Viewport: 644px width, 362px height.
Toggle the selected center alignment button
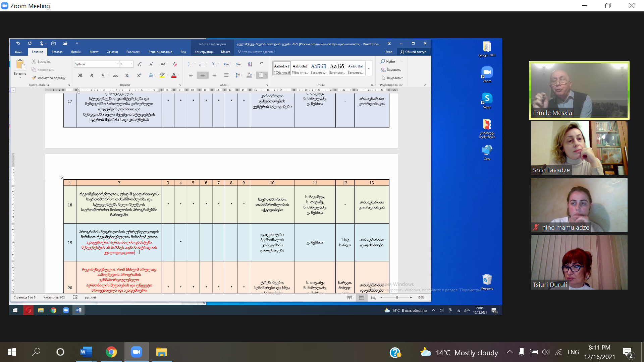tap(203, 75)
